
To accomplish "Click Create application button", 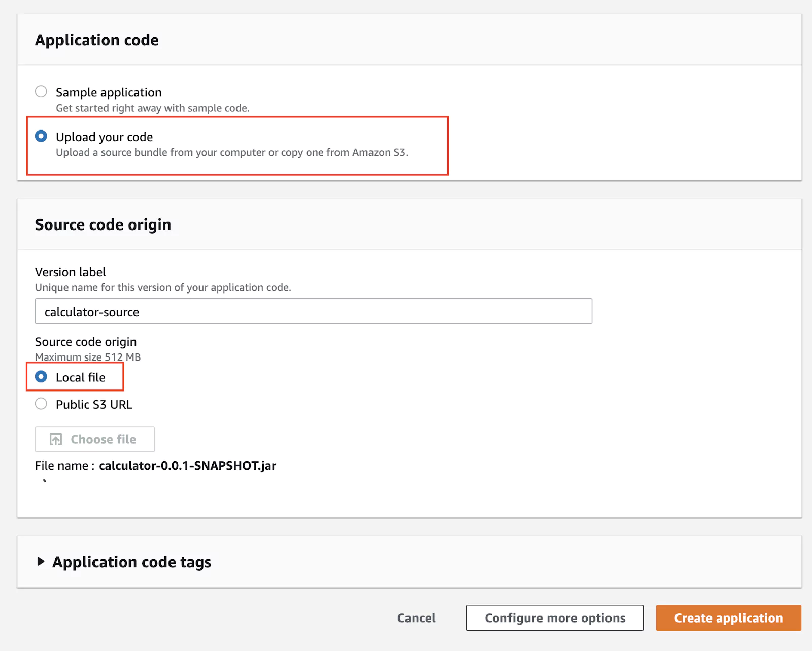I will click(728, 618).
